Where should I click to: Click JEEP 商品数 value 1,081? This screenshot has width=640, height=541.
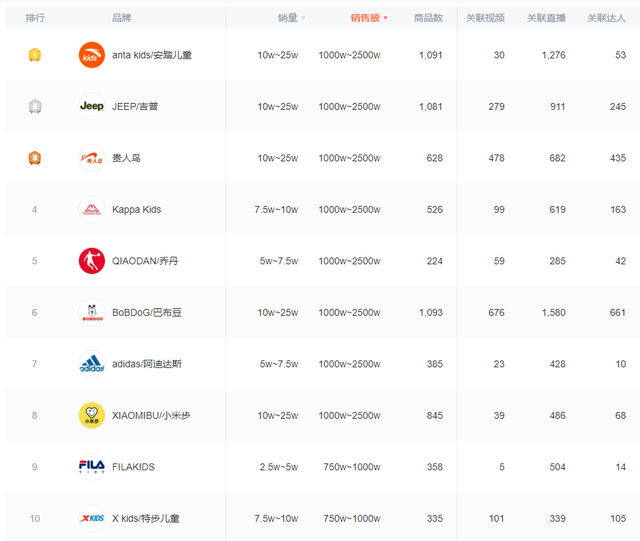[x=431, y=107]
